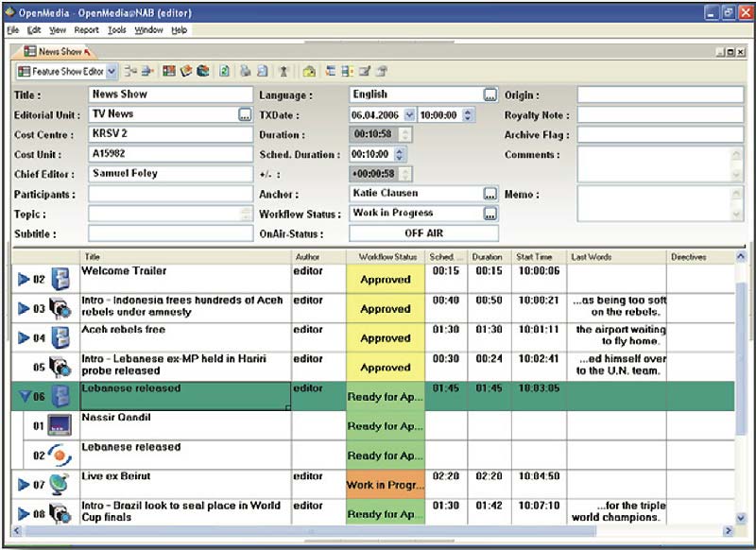The image size is (756, 550).
Task: Switch to the News Show tab
Action: pos(59,51)
